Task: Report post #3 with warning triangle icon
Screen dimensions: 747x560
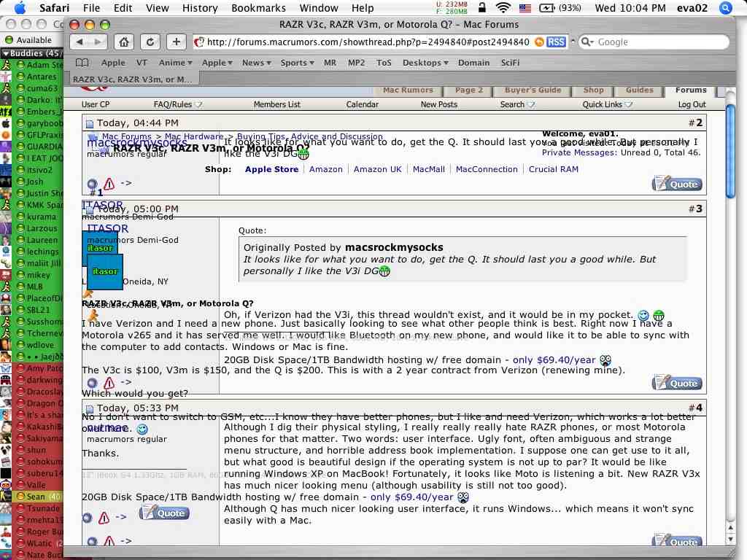Action: 109,382
